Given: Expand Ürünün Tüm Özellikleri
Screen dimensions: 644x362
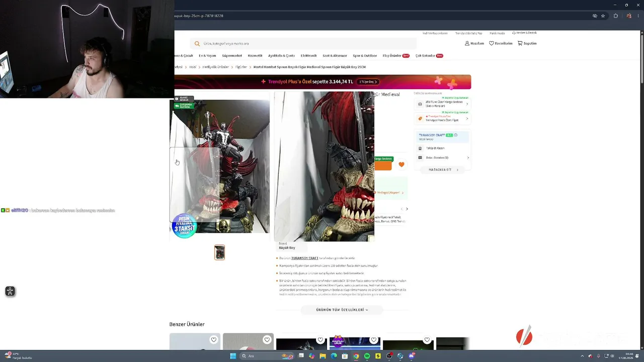Looking at the screenshot, I should coord(342,310).
